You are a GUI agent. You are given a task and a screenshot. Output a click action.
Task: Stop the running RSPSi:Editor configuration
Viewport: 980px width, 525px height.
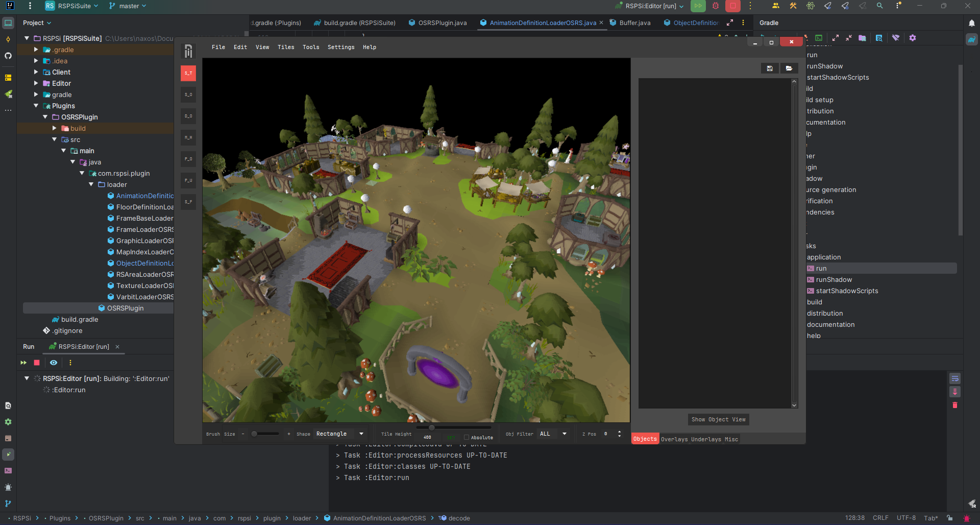tap(733, 6)
